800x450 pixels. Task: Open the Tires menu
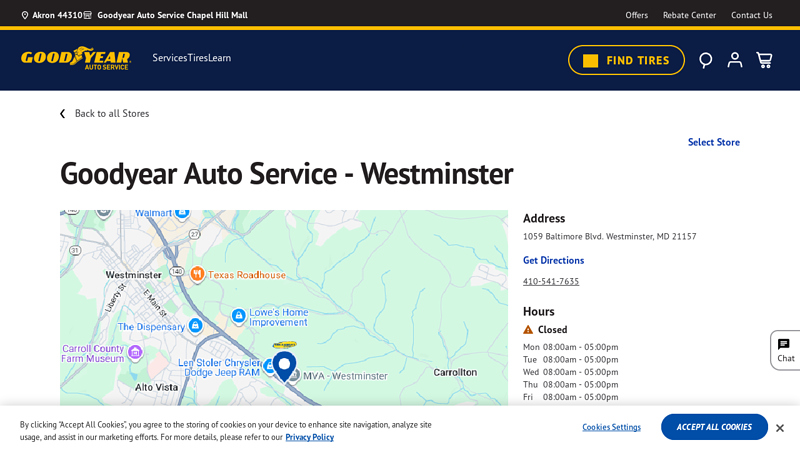pos(197,58)
